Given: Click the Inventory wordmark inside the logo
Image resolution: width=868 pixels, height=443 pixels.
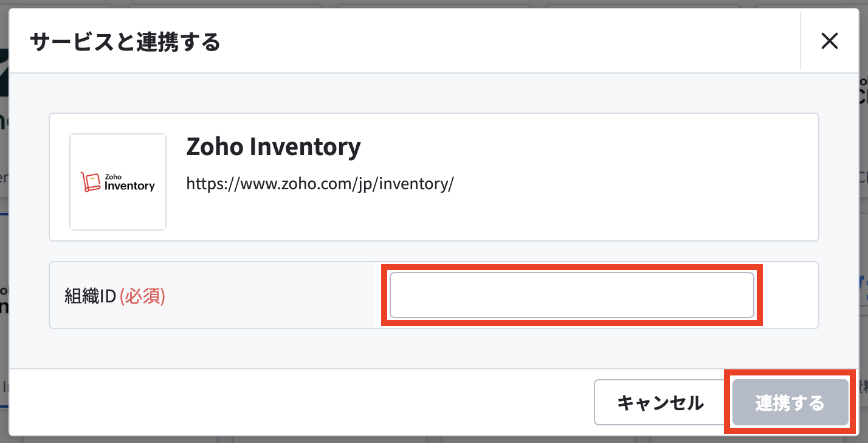Looking at the screenshot, I should click(x=129, y=186).
